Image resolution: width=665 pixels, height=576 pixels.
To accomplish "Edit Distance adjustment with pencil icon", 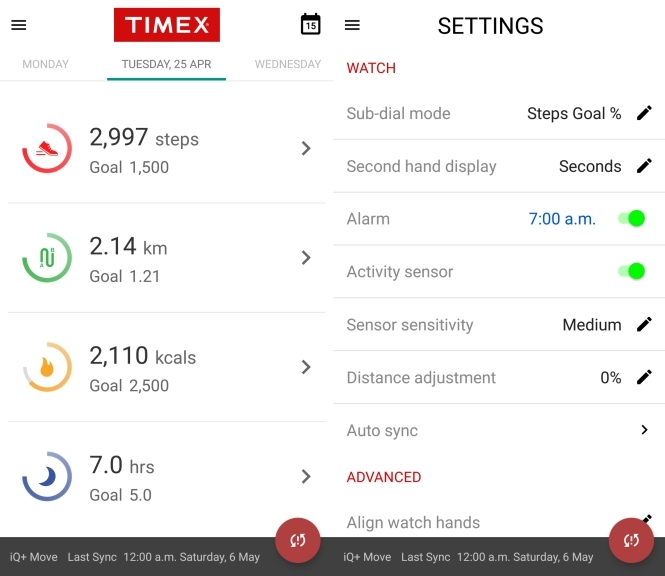I will pos(644,377).
